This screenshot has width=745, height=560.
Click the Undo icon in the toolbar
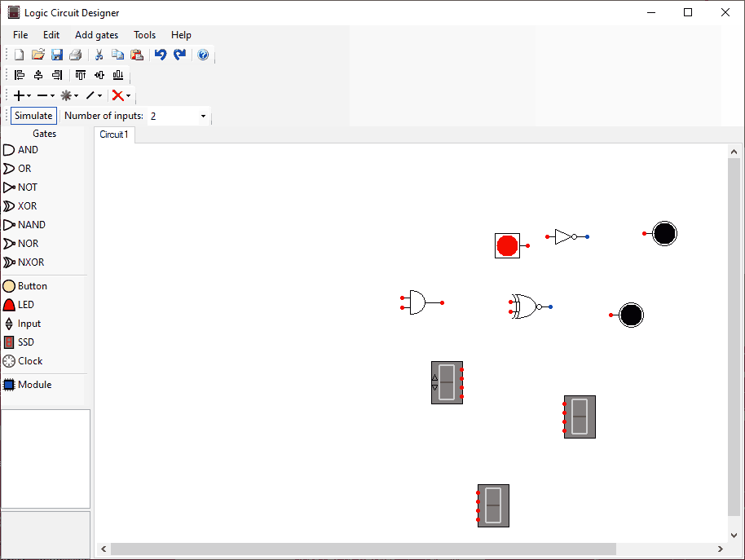coord(160,54)
